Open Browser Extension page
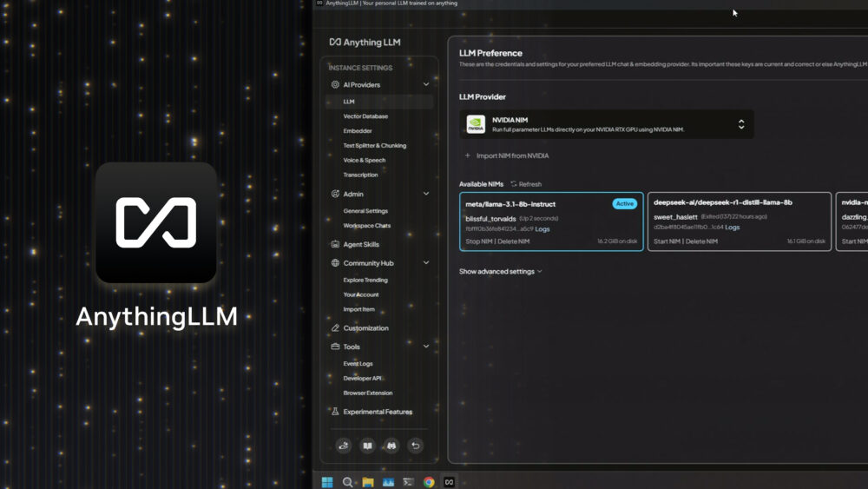Screen dimensions: 868x489 367,393
